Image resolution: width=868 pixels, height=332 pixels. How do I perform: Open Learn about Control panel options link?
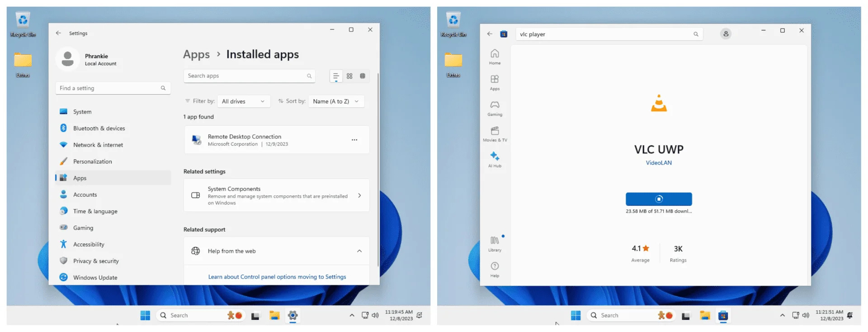[x=277, y=277]
